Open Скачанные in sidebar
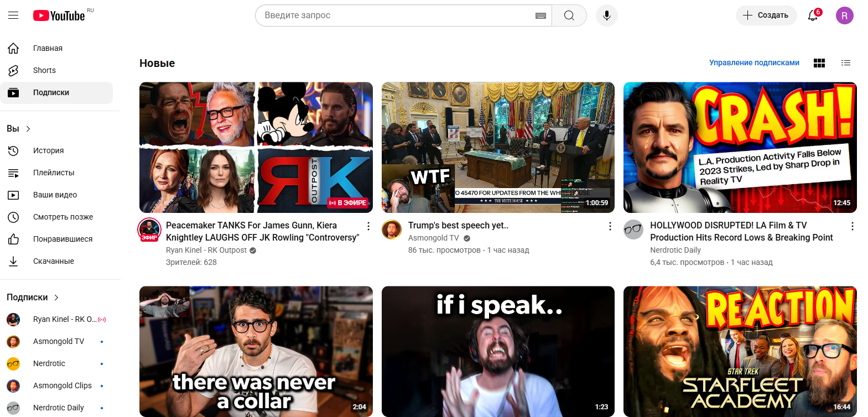 click(56, 261)
